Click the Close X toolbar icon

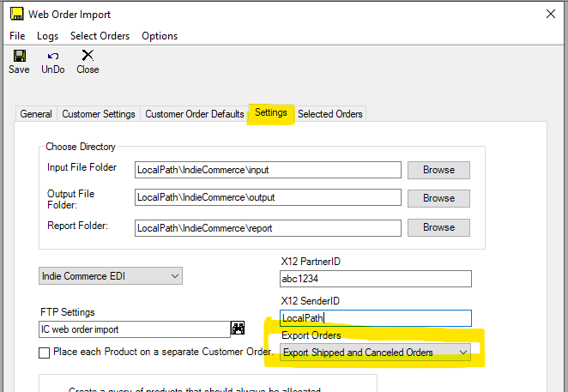[x=88, y=56]
